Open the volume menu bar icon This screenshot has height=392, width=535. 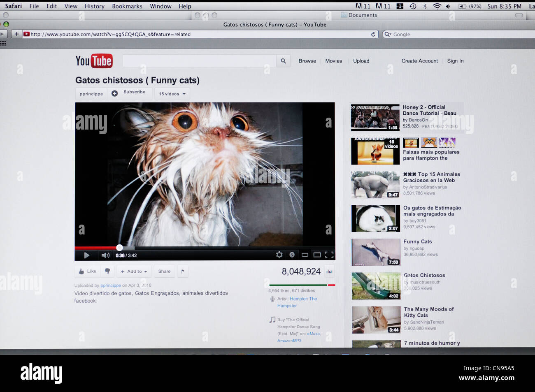coord(448,6)
